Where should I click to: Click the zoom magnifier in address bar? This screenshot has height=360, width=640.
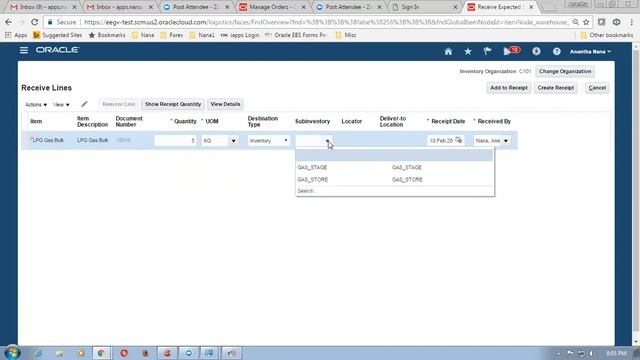coord(576,22)
